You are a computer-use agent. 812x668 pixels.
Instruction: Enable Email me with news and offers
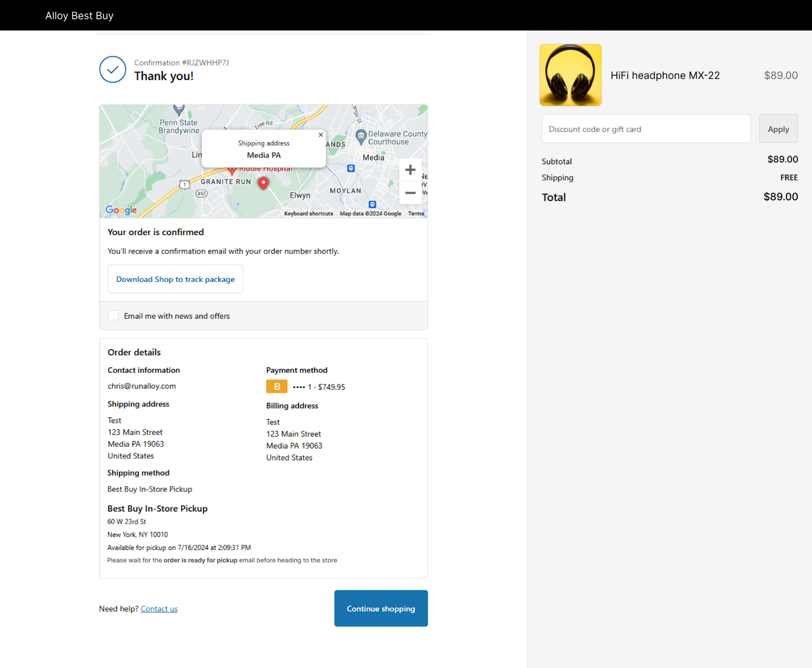[113, 316]
